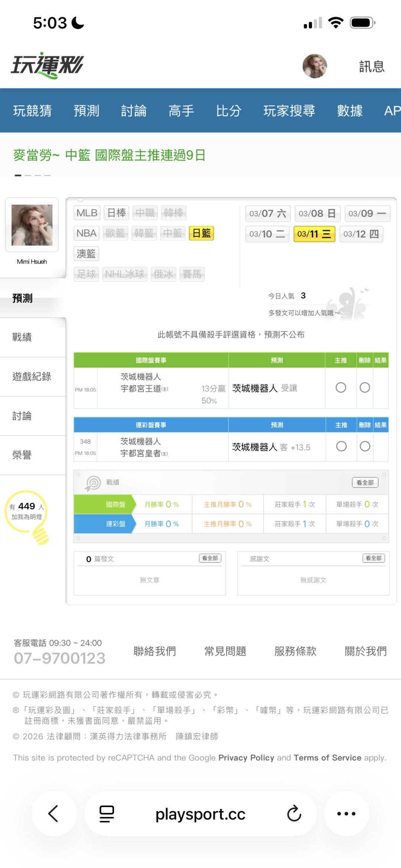This screenshot has height=868, width=401.
Task: Open the browser three-dot menu
Action: (x=346, y=813)
